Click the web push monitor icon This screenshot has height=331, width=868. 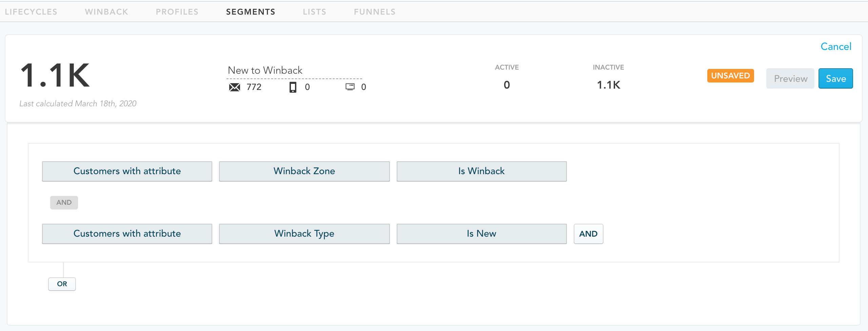pyautogui.click(x=350, y=87)
